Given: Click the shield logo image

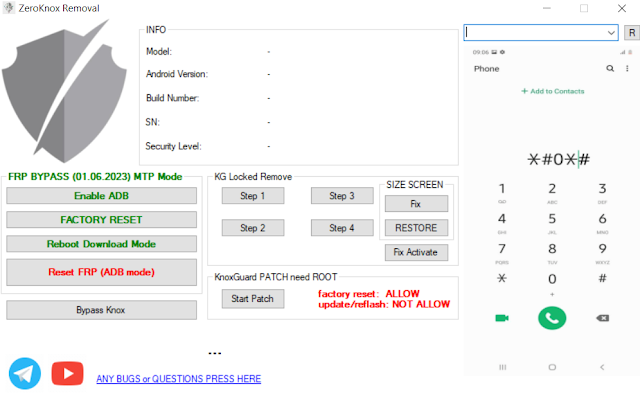Looking at the screenshot, I should [x=64, y=91].
